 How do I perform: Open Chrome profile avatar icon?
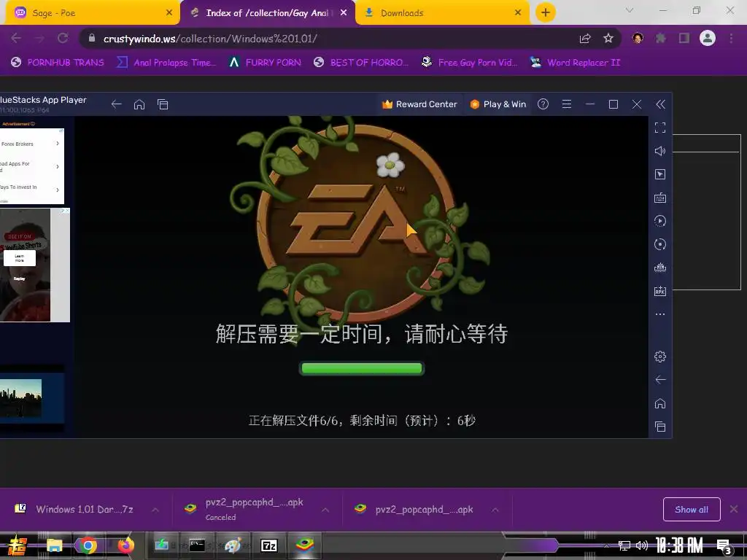tap(708, 38)
